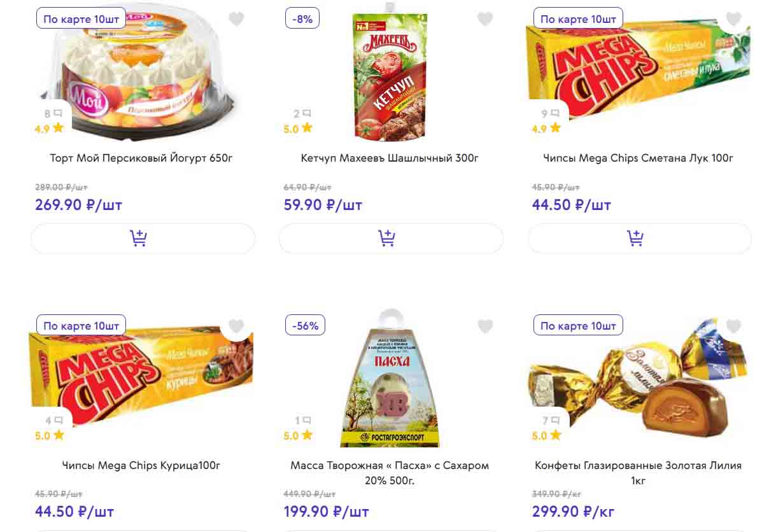Open reviews for Махеевъ ketchup

(302, 114)
